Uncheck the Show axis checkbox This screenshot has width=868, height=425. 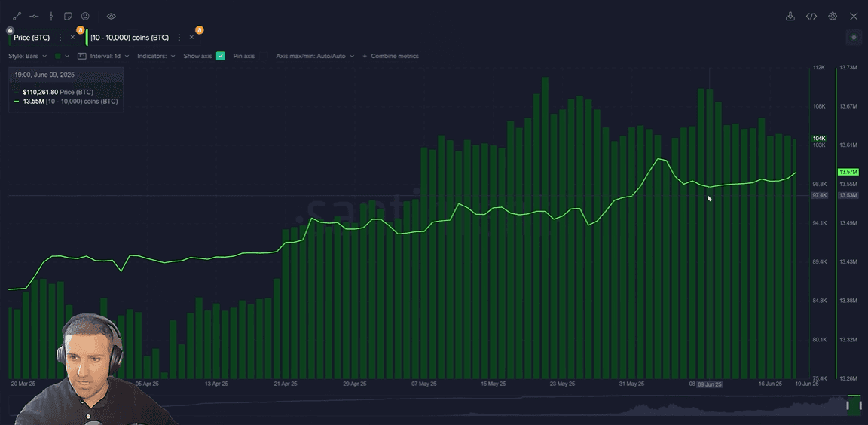point(221,56)
